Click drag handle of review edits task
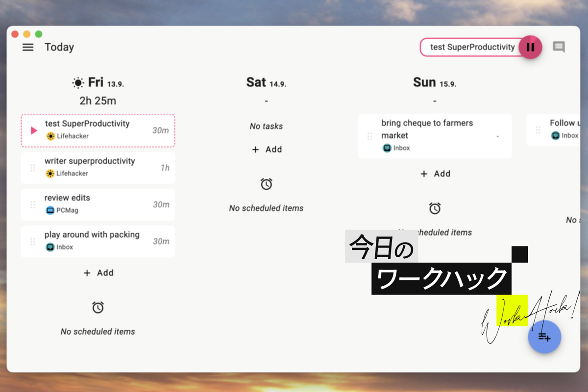 33,204
